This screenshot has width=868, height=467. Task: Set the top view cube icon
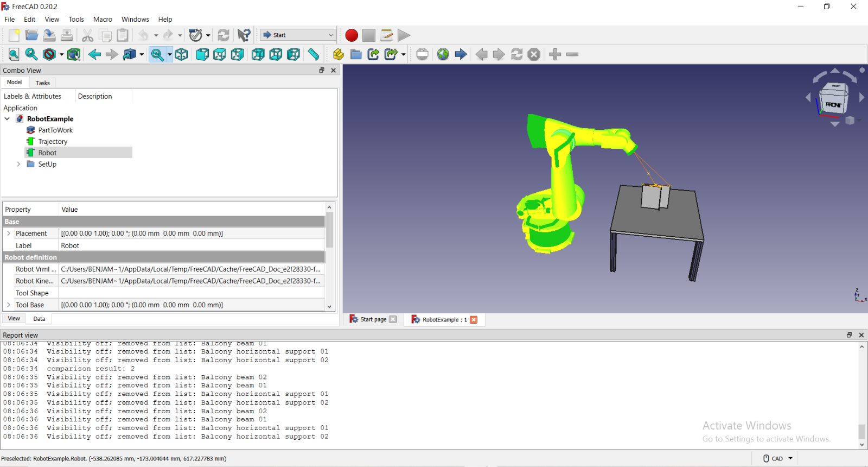pos(220,54)
